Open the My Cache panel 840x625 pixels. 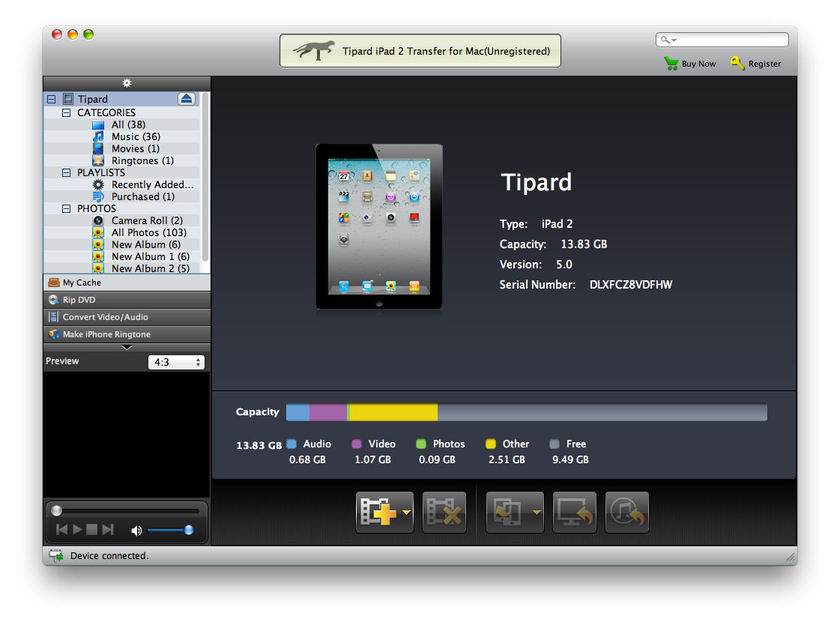click(x=127, y=283)
